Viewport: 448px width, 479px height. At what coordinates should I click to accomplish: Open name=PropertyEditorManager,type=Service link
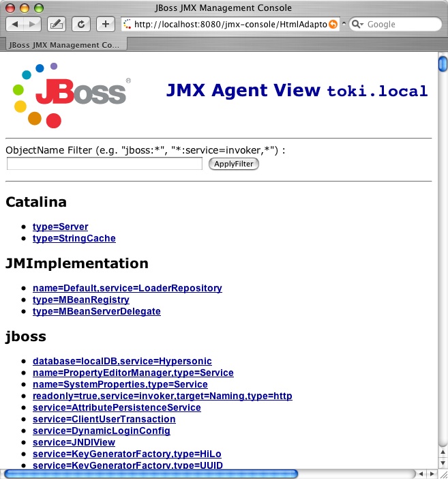coord(133,373)
